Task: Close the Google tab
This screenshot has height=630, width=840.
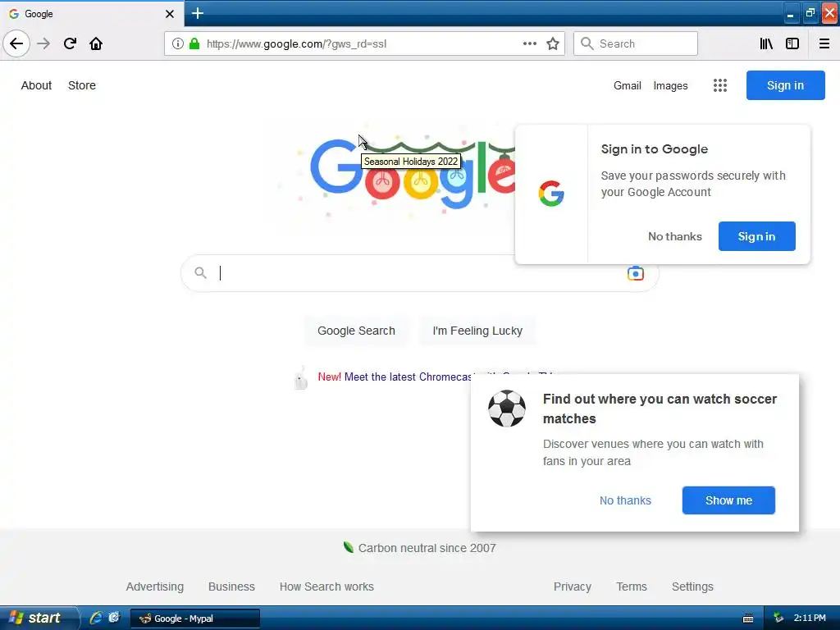Action: (169, 14)
